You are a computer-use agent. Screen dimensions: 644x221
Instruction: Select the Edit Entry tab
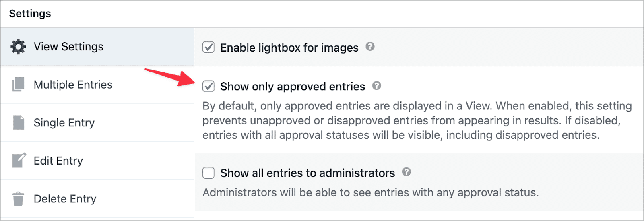point(58,161)
